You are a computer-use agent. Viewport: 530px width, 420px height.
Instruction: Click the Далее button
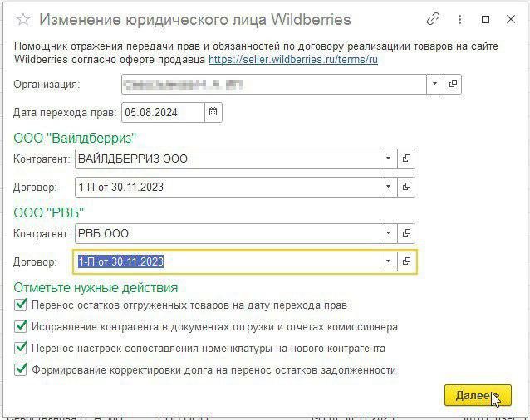tap(477, 396)
